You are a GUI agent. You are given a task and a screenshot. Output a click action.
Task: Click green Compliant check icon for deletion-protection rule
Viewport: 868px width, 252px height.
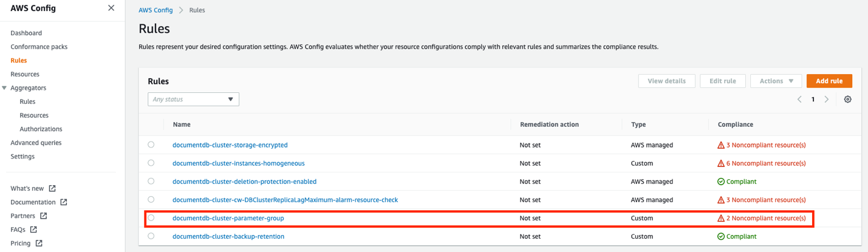[x=721, y=182]
